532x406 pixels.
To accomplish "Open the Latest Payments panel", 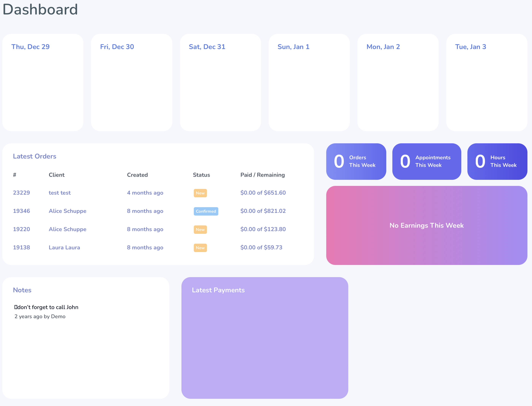I will coord(265,338).
